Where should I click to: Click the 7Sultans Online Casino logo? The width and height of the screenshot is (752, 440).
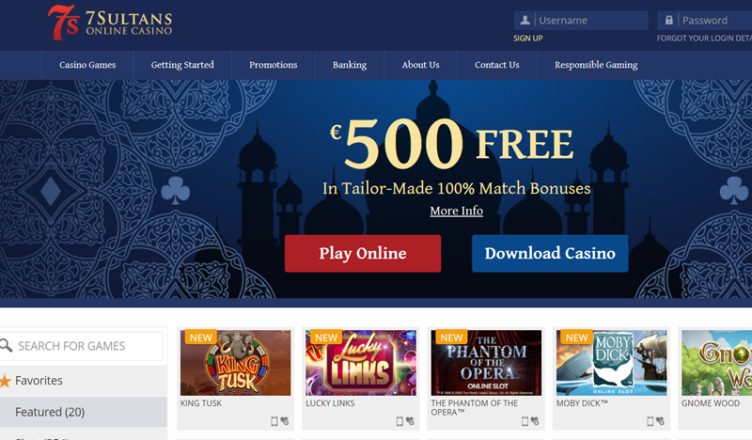click(x=110, y=23)
